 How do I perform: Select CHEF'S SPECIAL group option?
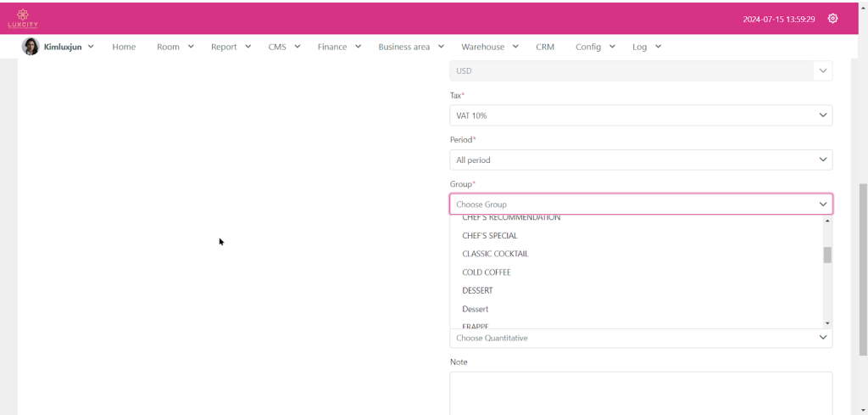(x=489, y=236)
